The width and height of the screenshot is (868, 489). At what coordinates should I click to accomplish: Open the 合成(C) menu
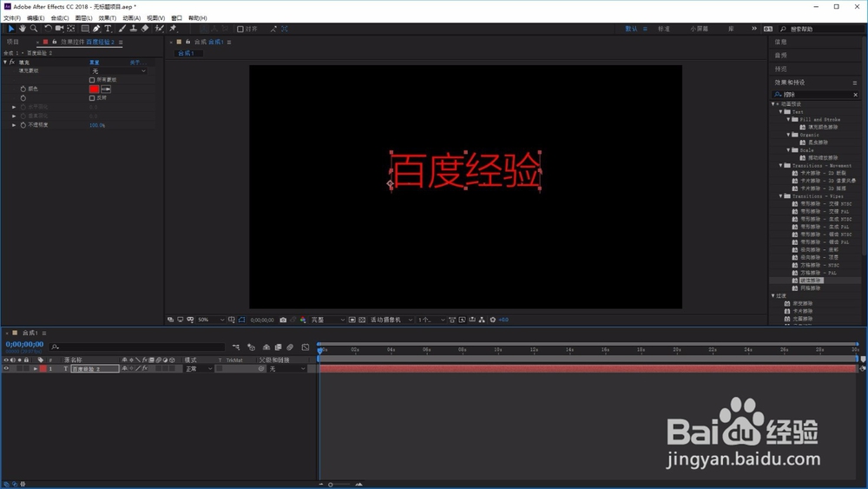pyautogui.click(x=60, y=18)
